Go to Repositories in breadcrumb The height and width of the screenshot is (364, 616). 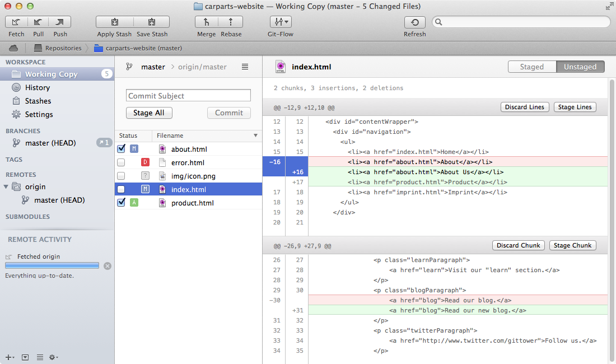click(x=58, y=48)
